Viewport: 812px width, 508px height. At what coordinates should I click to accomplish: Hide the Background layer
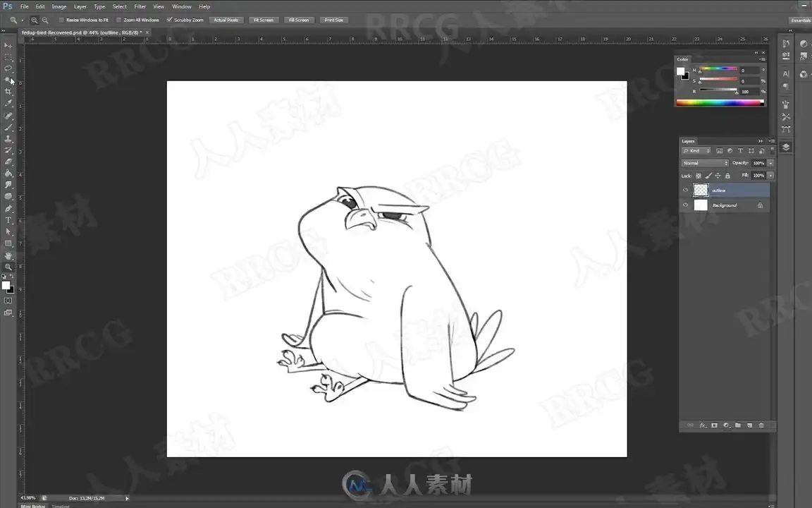pyautogui.click(x=686, y=205)
